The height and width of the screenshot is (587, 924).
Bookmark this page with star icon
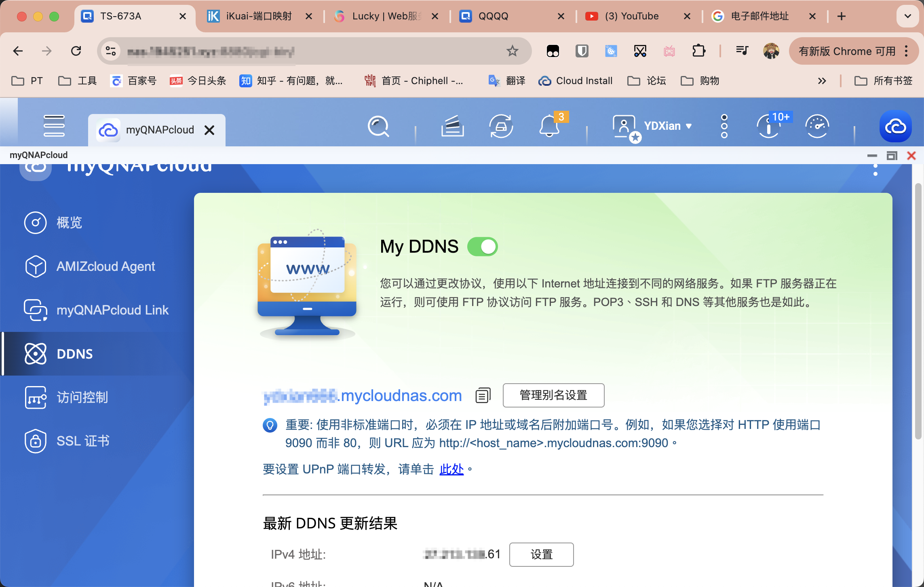(x=512, y=51)
